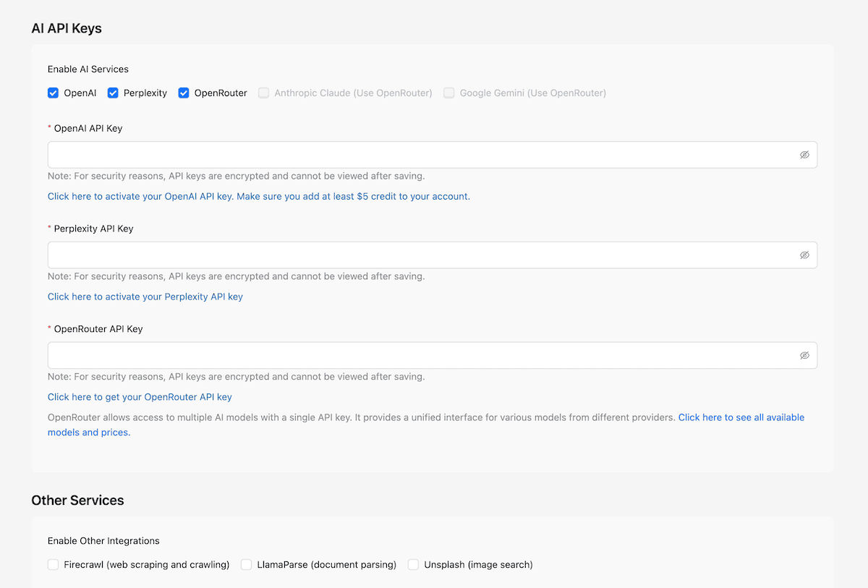Image resolution: width=868 pixels, height=588 pixels.
Task: Enable LlamaParse document parsing integration
Action: (247, 565)
